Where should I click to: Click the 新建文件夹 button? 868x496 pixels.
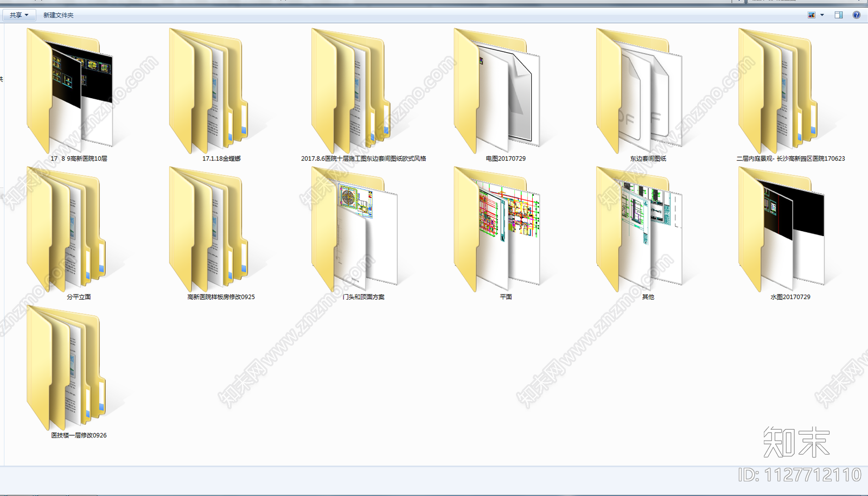point(59,15)
